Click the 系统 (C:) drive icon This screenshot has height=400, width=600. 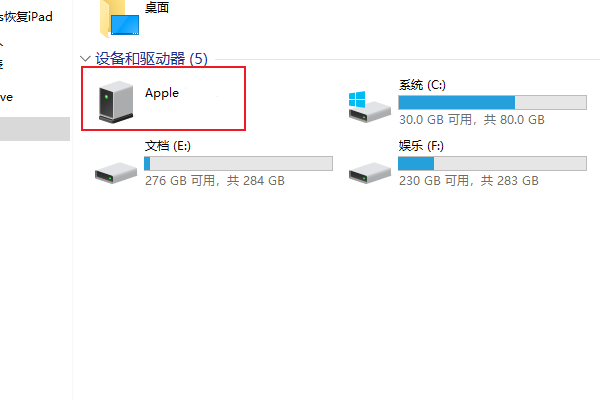tap(369, 107)
